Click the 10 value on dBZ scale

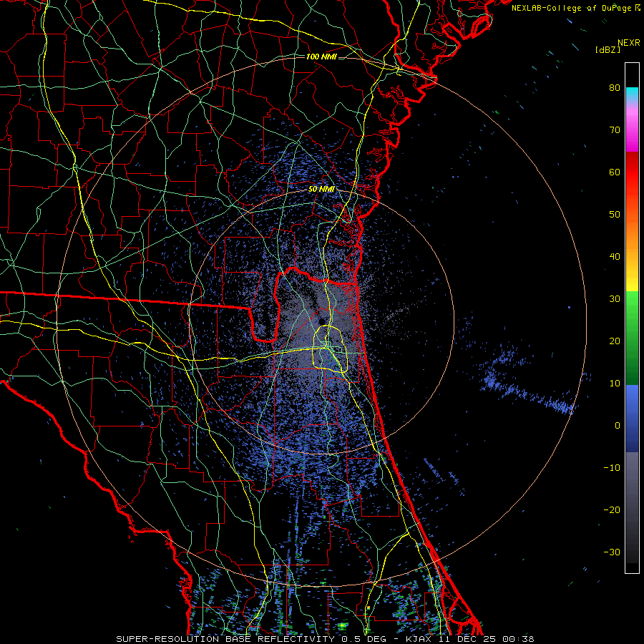(x=615, y=384)
